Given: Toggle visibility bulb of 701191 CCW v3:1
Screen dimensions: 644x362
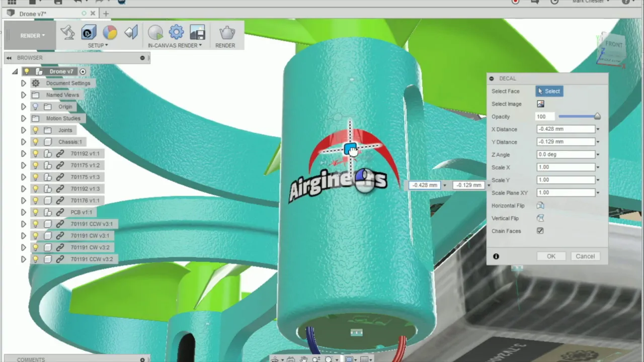Looking at the screenshot, I should tap(35, 224).
